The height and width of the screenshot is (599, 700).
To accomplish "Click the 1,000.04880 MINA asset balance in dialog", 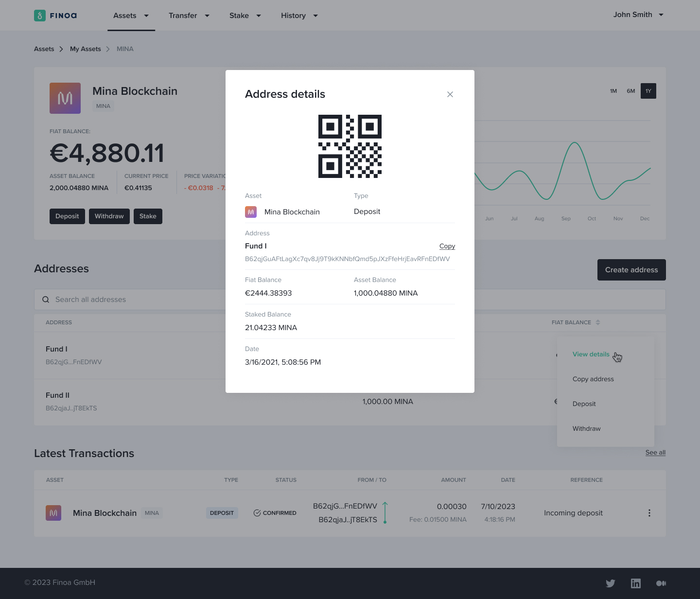I will [x=386, y=293].
